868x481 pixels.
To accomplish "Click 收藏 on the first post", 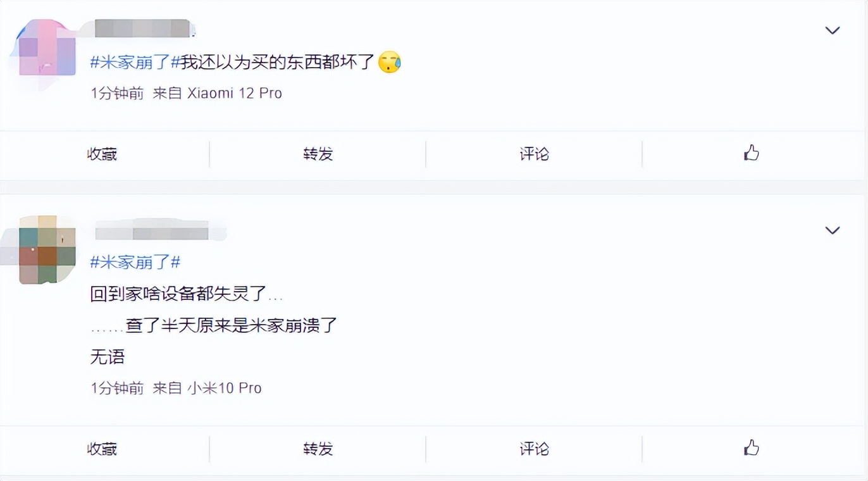I will click(101, 154).
